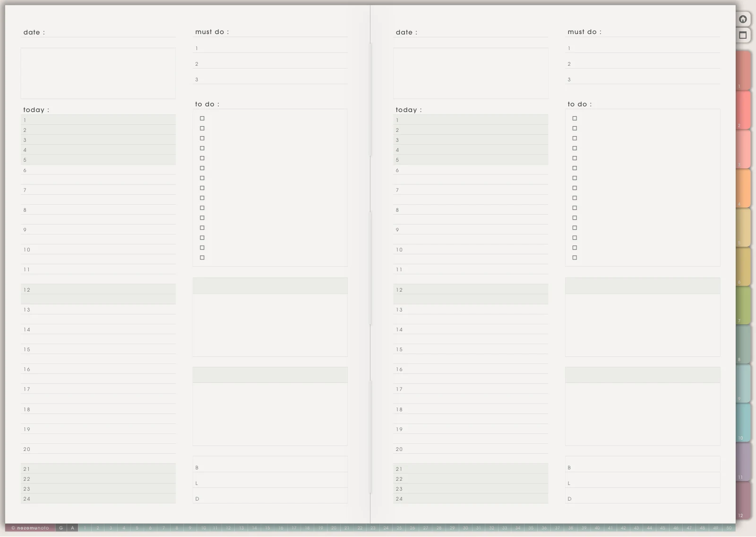This screenshot has width=756, height=537.
Task: Open the home icon side tab
Action: pos(743,19)
